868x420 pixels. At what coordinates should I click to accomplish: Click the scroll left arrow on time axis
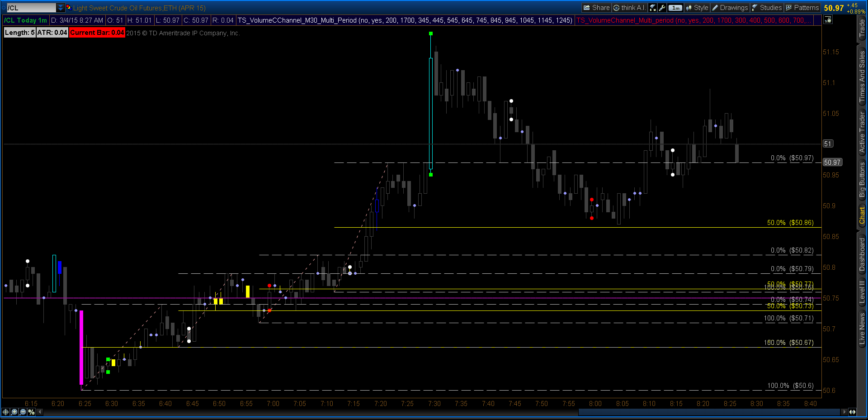(40, 412)
